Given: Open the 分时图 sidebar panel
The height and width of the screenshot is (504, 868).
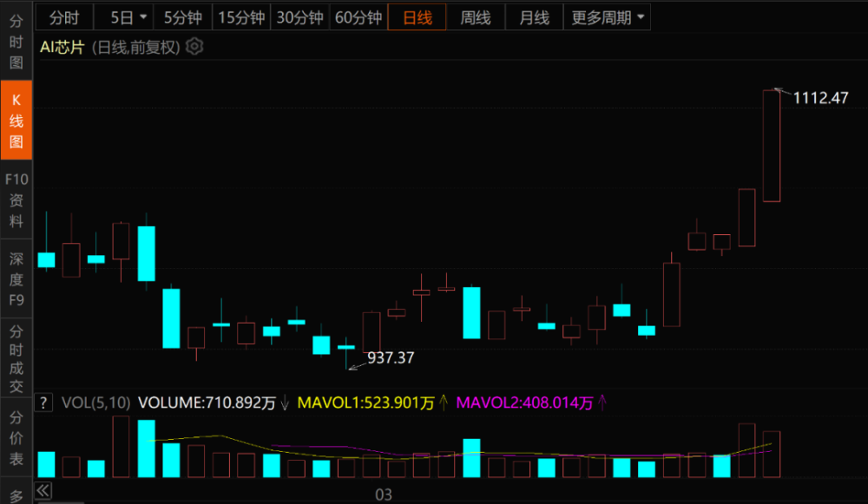Looking at the screenshot, I should coord(16,42).
